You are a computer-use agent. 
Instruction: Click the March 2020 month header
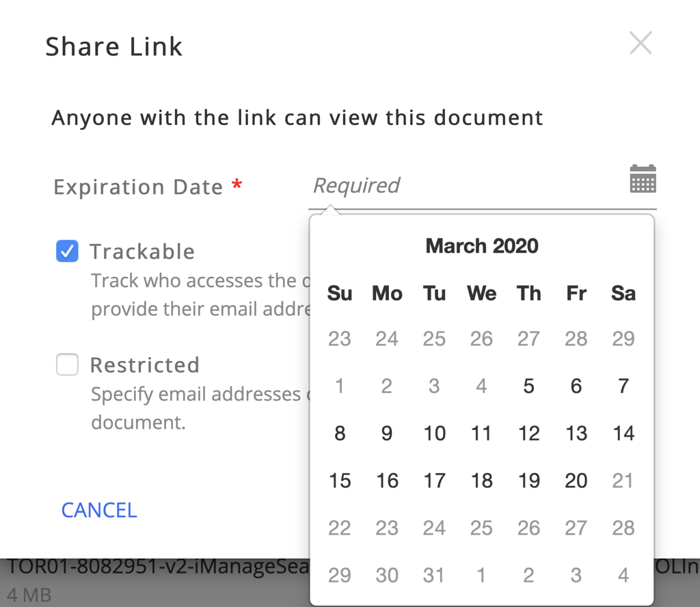pos(482,246)
